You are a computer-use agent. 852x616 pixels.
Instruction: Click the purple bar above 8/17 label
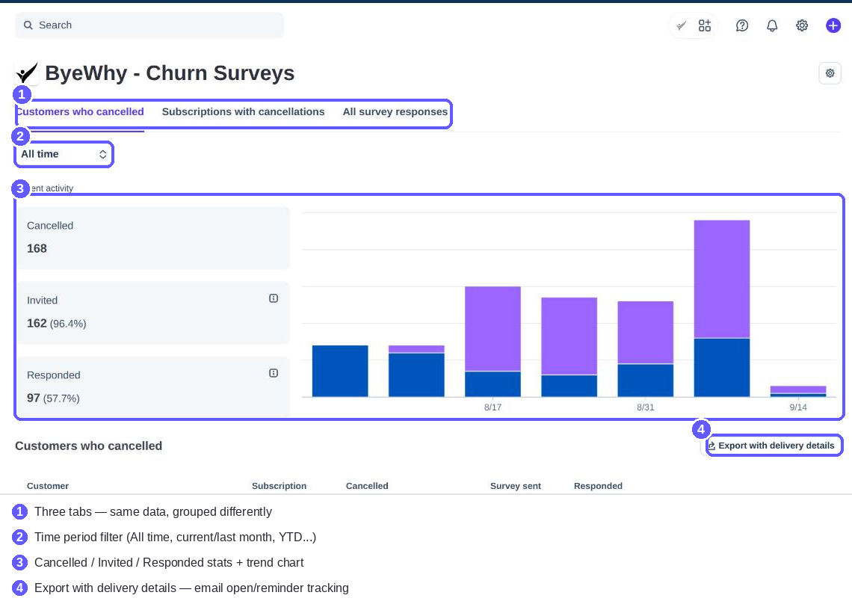[x=493, y=329]
